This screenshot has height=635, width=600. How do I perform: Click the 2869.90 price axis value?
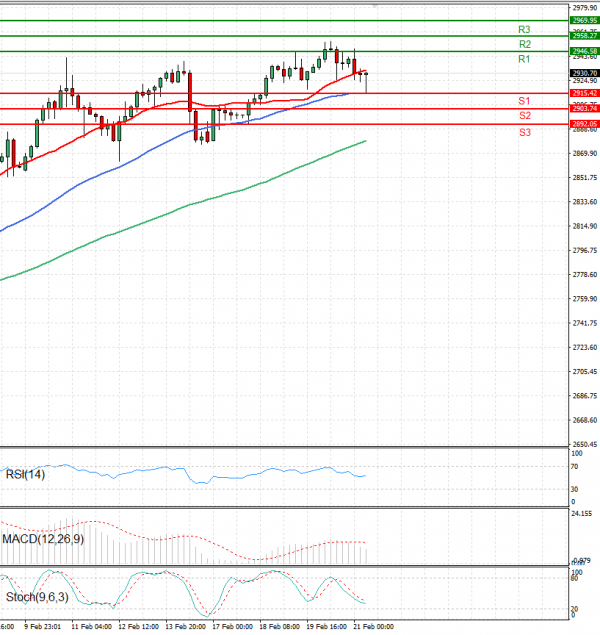[x=585, y=153]
